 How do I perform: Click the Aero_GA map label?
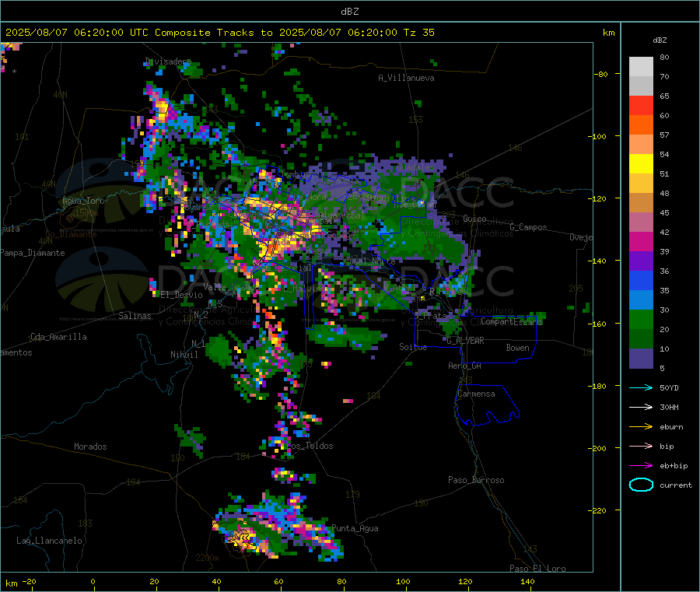[x=465, y=366]
